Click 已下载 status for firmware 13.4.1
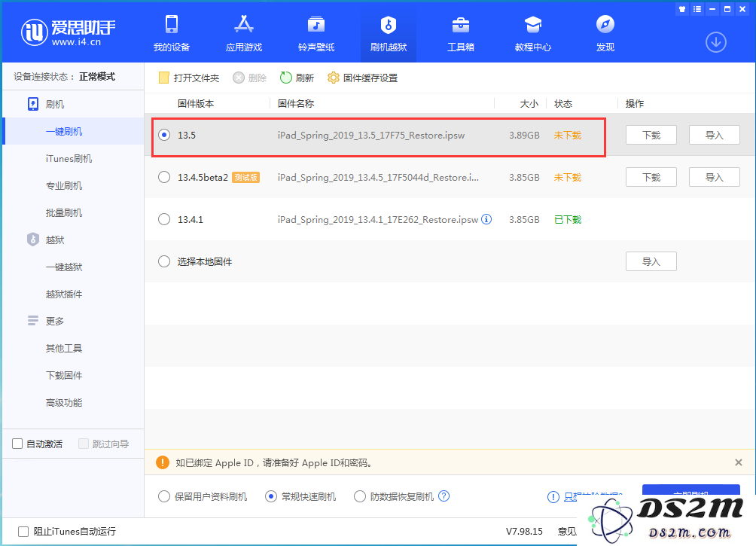The height and width of the screenshot is (546, 756). coord(568,219)
